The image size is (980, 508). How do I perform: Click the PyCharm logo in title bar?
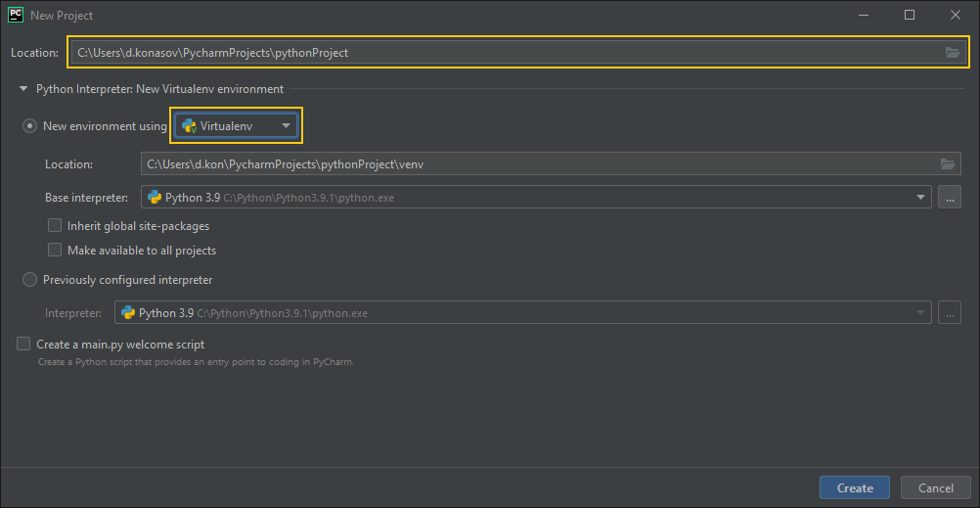(16, 15)
